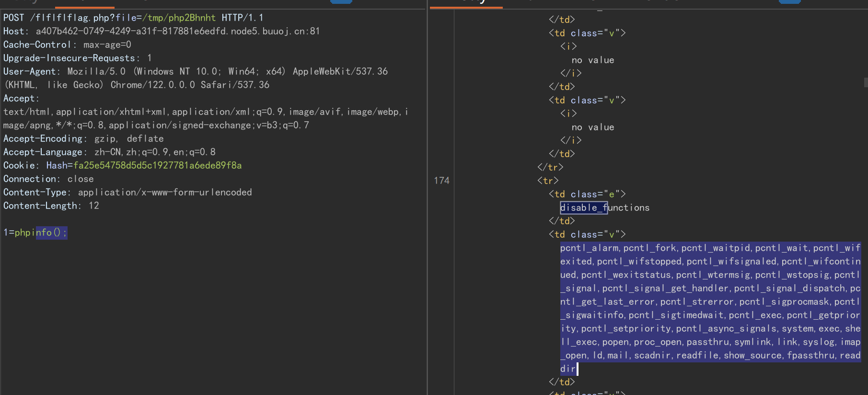This screenshot has width=868, height=395.
Task: Click the application/signed-exchange;v=b3;q=0.7 text
Action: click(x=208, y=125)
